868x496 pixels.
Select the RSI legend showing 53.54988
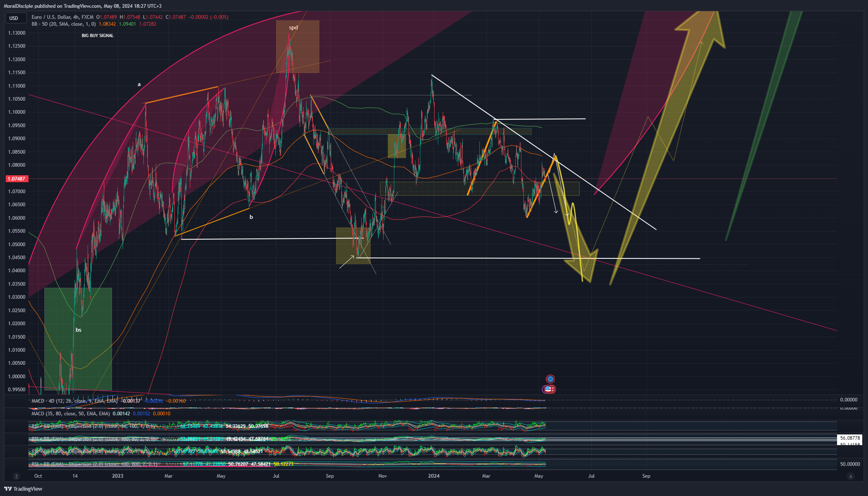point(147,452)
